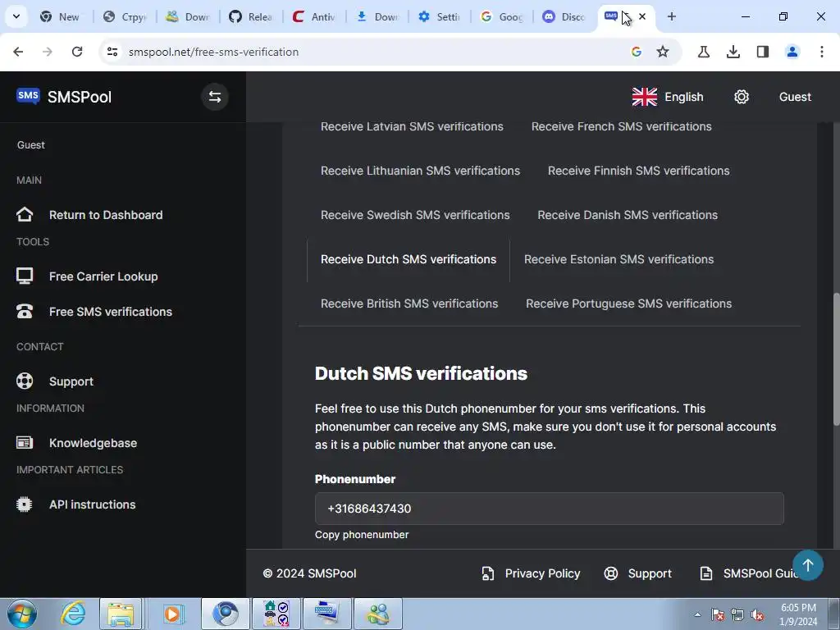Click the home icon beside Return to Dashboard

[x=25, y=215]
